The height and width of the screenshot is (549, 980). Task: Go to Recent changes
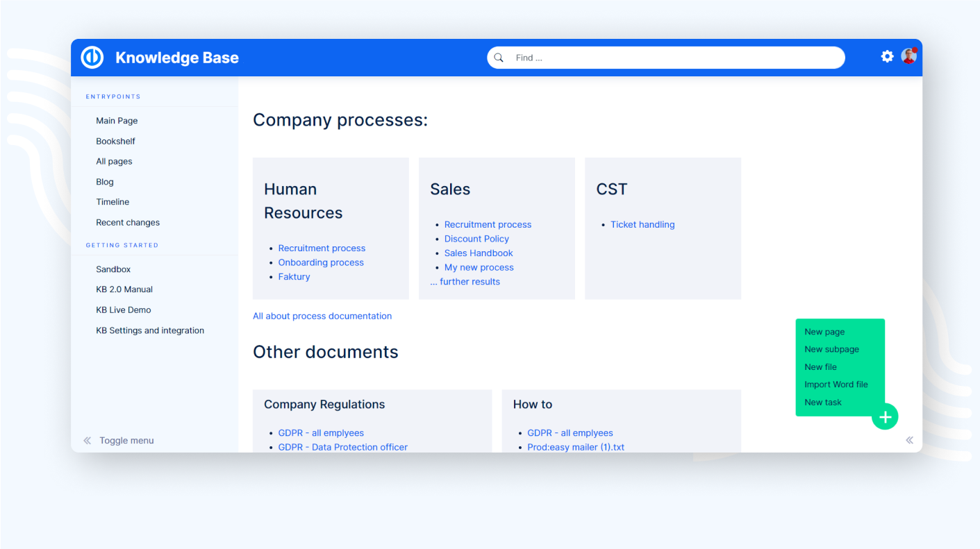[128, 223]
